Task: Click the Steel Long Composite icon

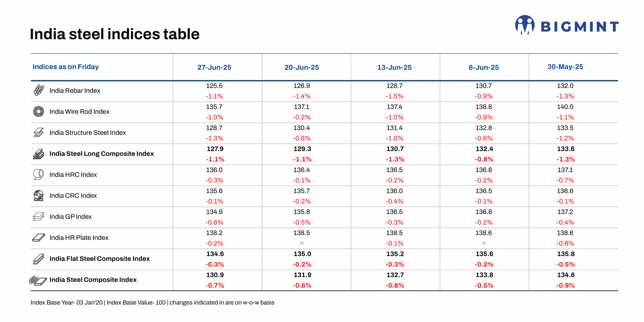Action: click(39, 154)
